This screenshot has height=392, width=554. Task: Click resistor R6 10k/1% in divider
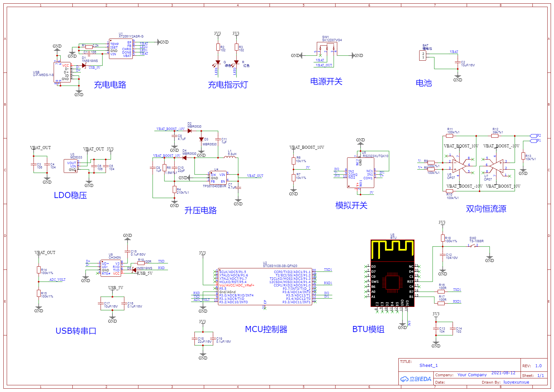pyautogui.click(x=293, y=161)
